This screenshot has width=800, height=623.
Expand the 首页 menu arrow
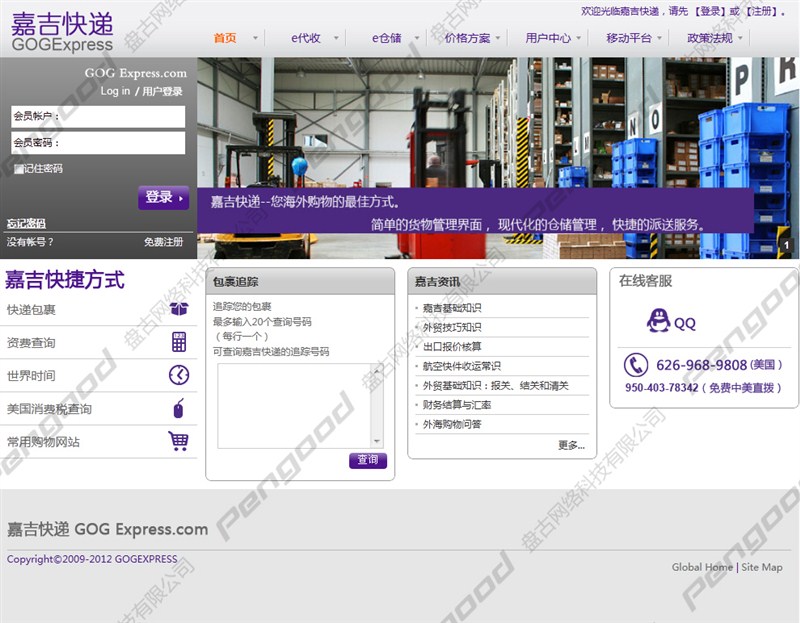pyautogui.click(x=255, y=38)
